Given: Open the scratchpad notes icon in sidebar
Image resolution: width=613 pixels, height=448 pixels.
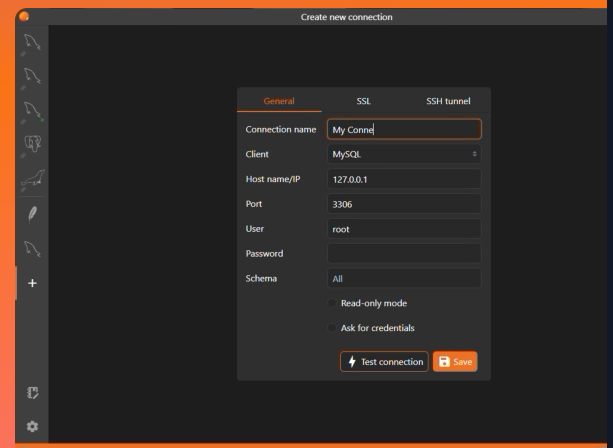Looking at the screenshot, I should pos(32,392).
